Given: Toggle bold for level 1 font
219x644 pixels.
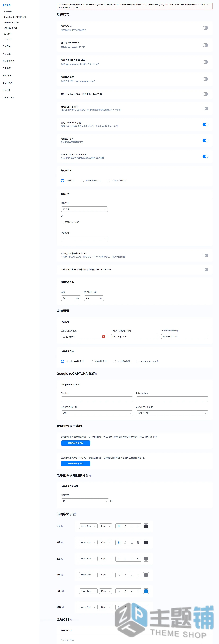Looking at the screenshot, I should coord(119,526).
